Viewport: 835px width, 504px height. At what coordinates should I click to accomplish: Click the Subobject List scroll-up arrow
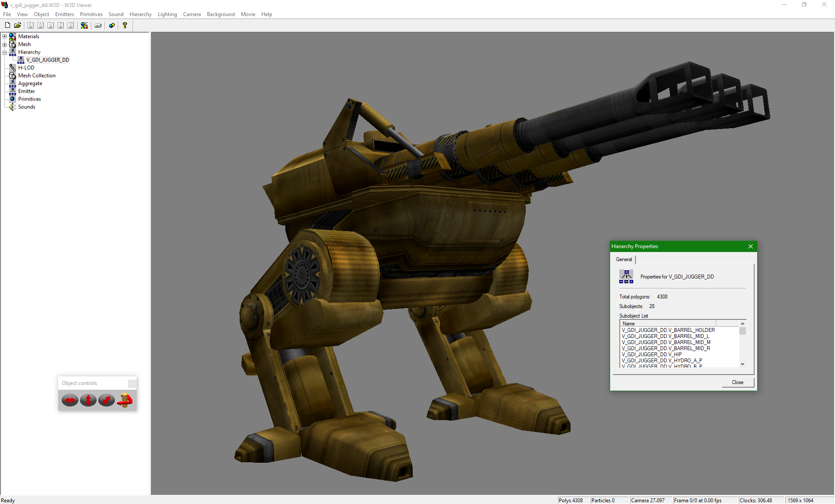click(x=743, y=324)
